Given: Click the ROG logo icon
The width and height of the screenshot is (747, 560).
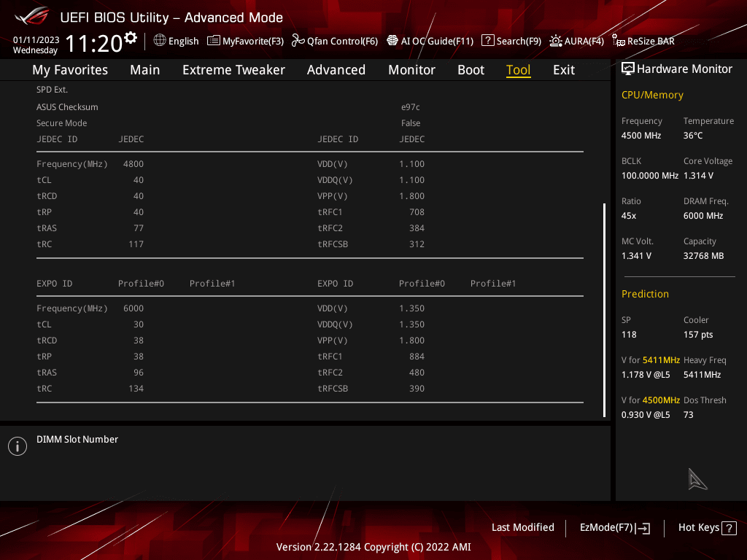Looking at the screenshot, I should [x=31, y=17].
